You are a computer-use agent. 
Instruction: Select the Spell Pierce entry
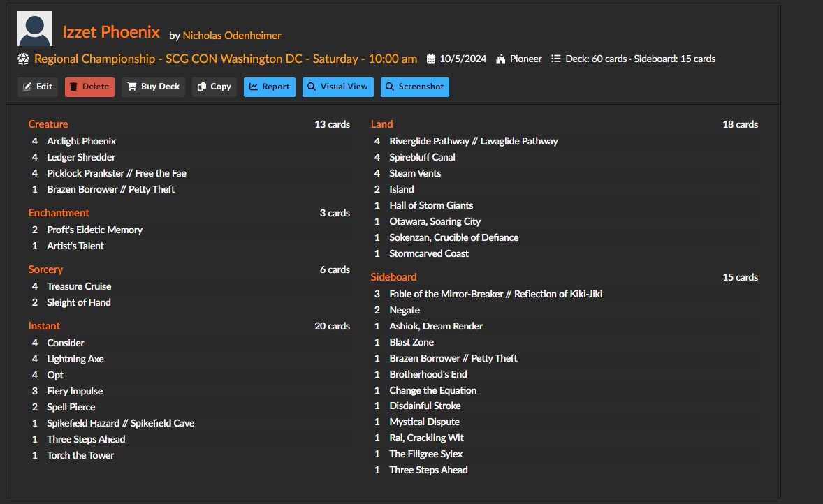coord(71,407)
